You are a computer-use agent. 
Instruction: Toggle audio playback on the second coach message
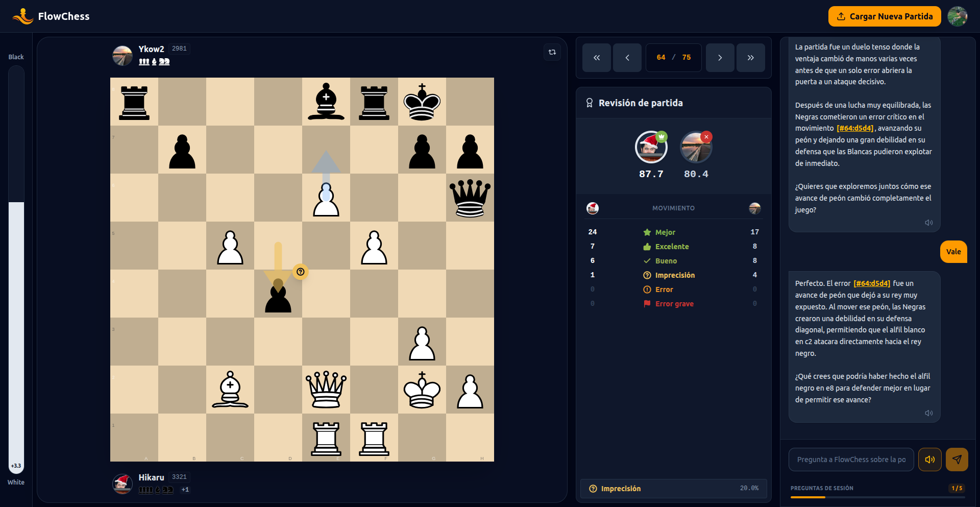click(929, 413)
